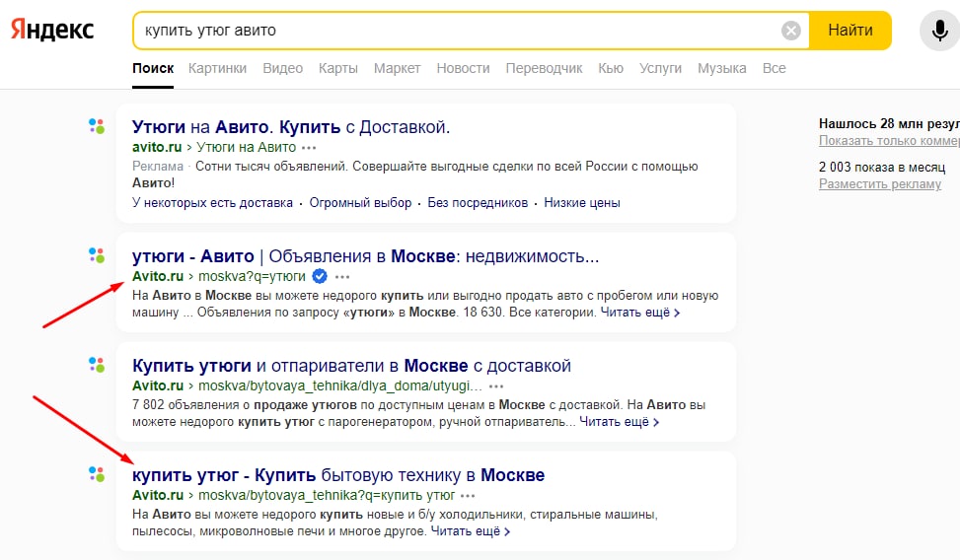
Task: Click the Avito.ru domain under 'утюги - Авито'
Action: (x=158, y=276)
